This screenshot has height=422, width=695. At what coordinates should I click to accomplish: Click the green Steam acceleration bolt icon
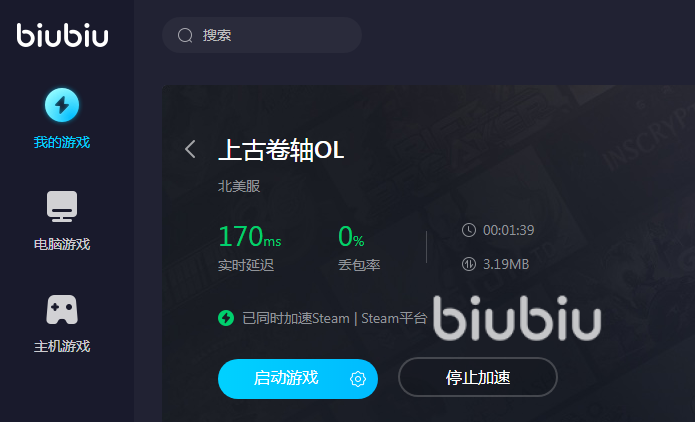[226, 318]
